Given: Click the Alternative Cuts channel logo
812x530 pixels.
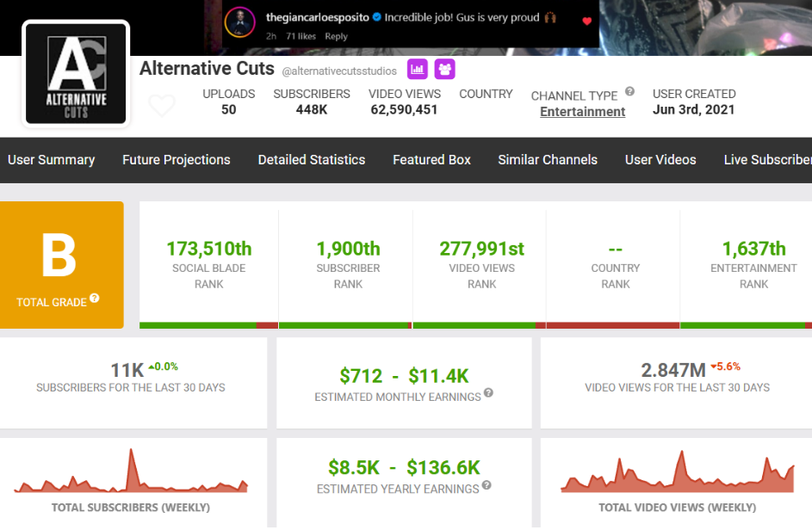Looking at the screenshot, I should pyautogui.click(x=76, y=73).
